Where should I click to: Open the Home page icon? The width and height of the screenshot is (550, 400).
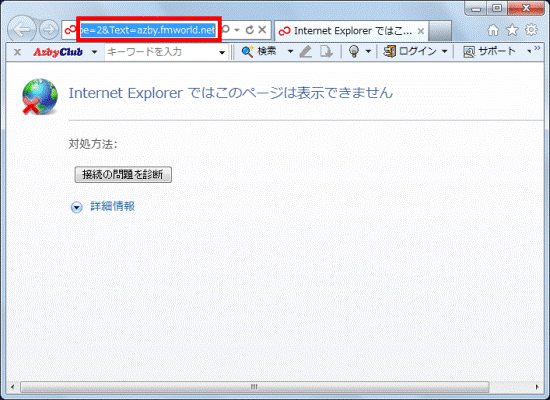point(493,30)
